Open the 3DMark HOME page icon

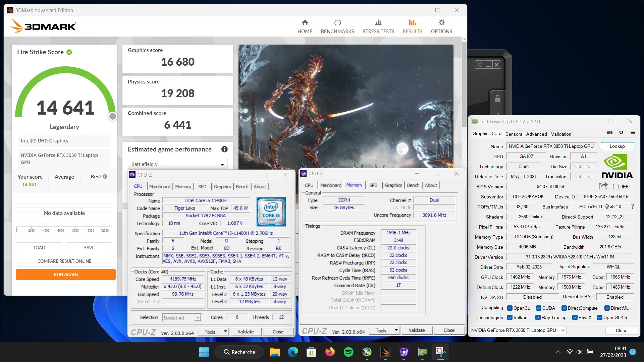[x=305, y=22]
